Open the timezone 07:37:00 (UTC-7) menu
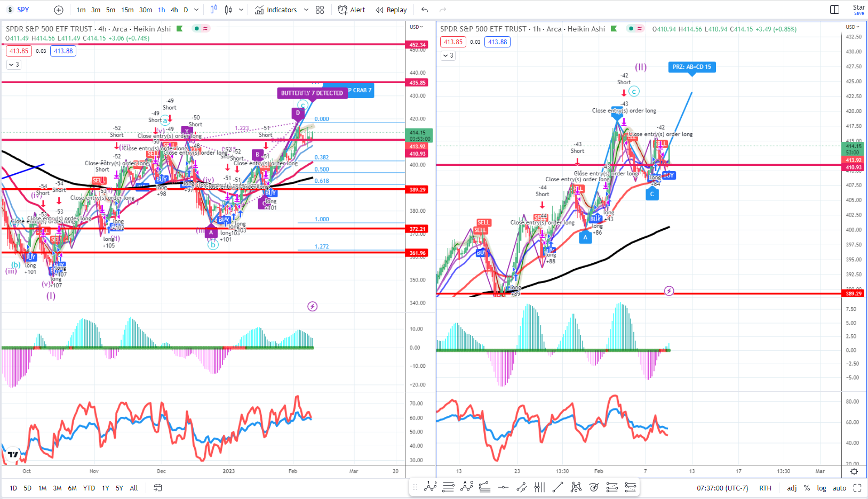The height and width of the screenshot is (499, 868). (x=722, y=488)
